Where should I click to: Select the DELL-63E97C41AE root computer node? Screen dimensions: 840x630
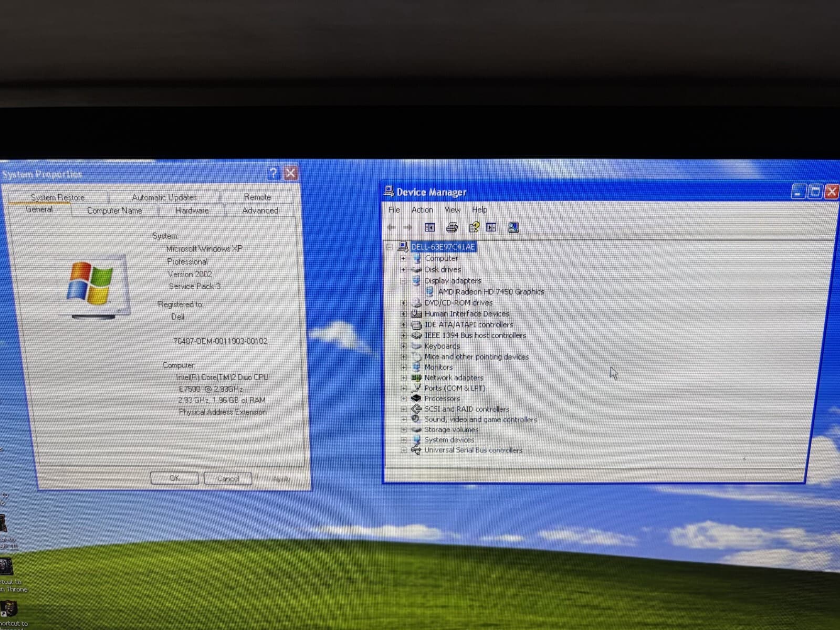(x=444, y=247)
